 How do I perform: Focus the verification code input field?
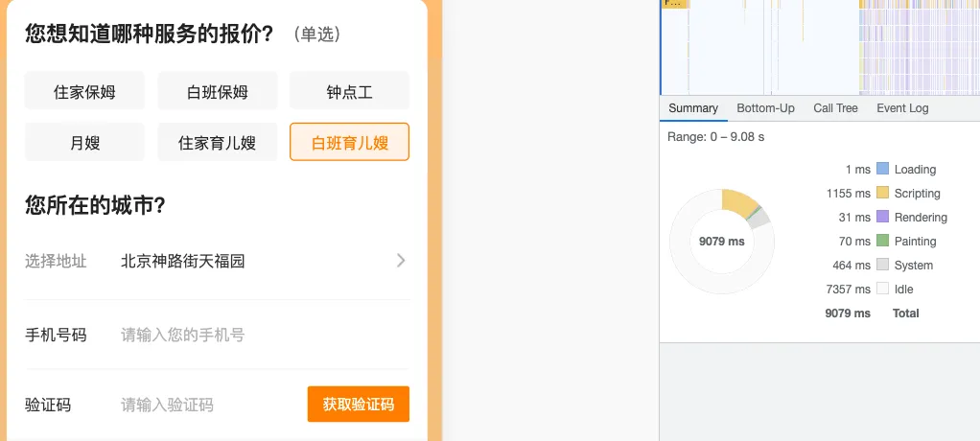click(209, 405)
